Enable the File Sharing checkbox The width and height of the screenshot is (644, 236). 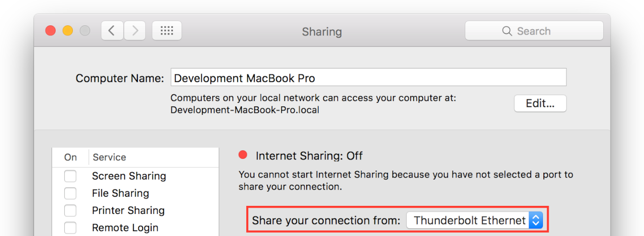click(70, 193)
